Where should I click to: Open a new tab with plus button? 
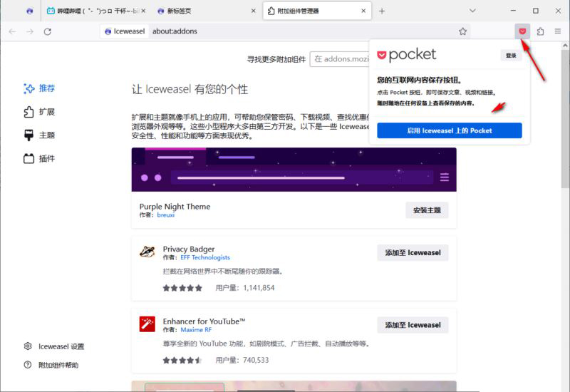pyautogui.click(x=382, y=11)
